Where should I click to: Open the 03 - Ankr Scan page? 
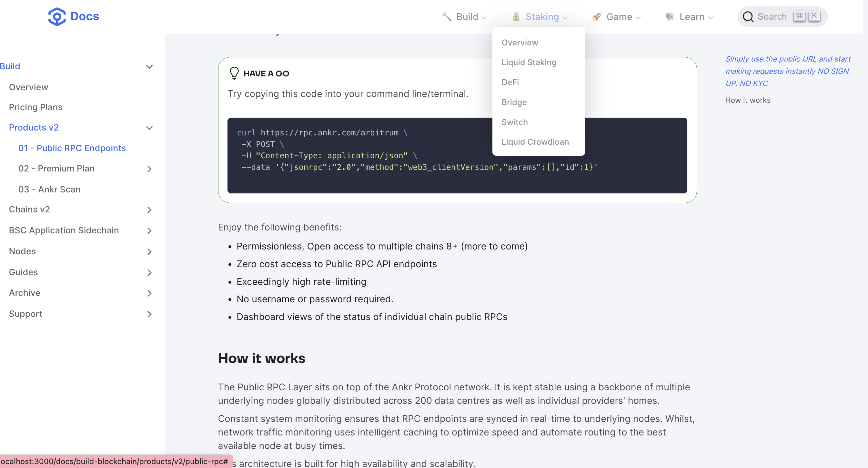coord(50,189)
